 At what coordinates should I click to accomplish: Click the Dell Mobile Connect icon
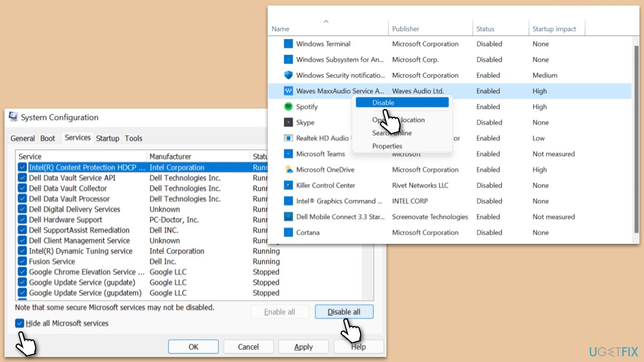tap(288, 217)
